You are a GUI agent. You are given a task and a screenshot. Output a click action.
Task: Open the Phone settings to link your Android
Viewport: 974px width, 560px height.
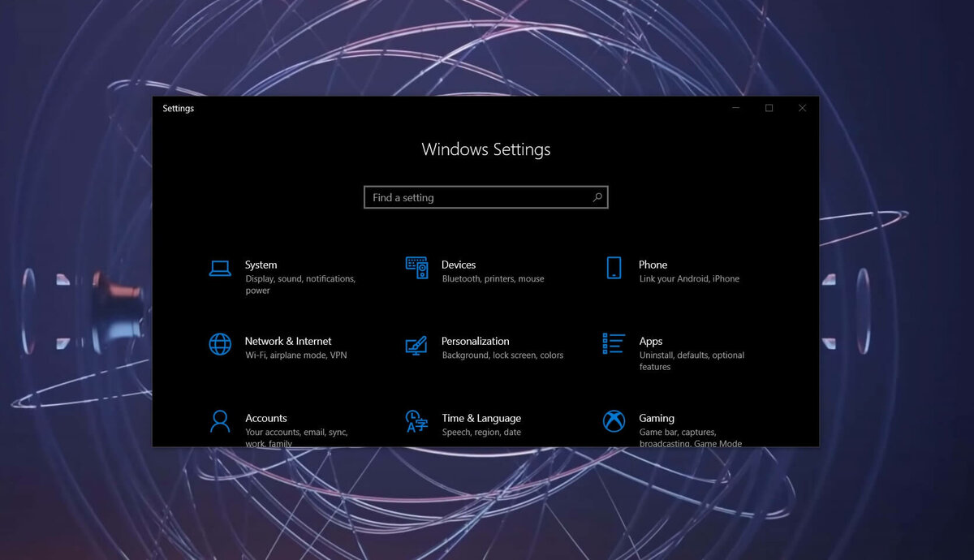653,265
